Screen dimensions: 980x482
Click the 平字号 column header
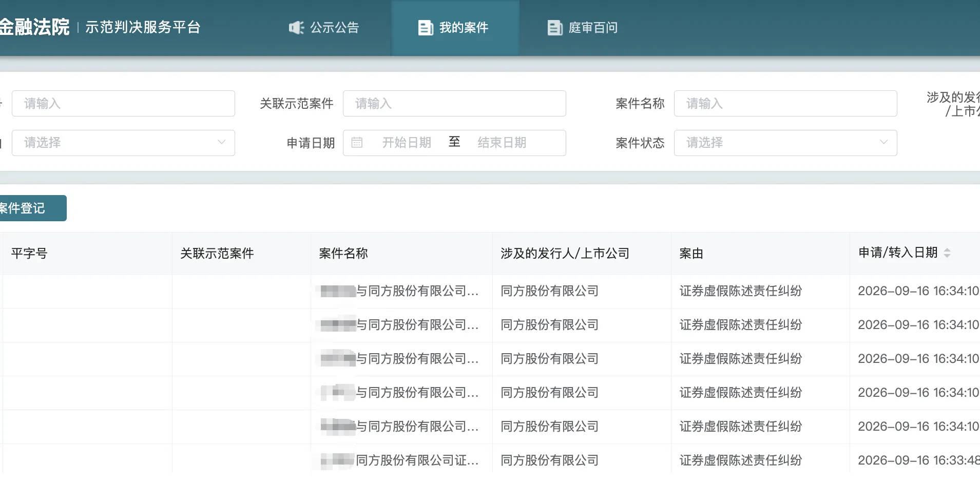point(29,254)
